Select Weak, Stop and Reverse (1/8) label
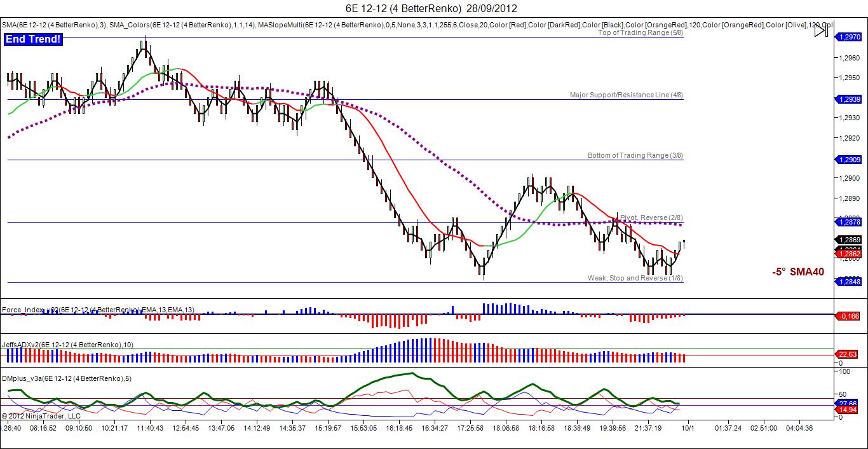Image resolution: width=868 pixels, height=449 pixels. tap(635, 278)
